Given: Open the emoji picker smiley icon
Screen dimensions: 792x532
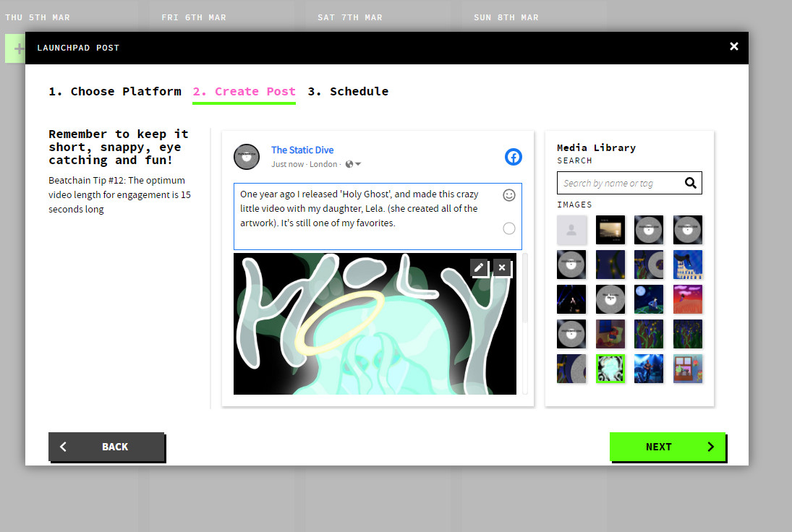Looking at the screenshot, I should 509,195.
